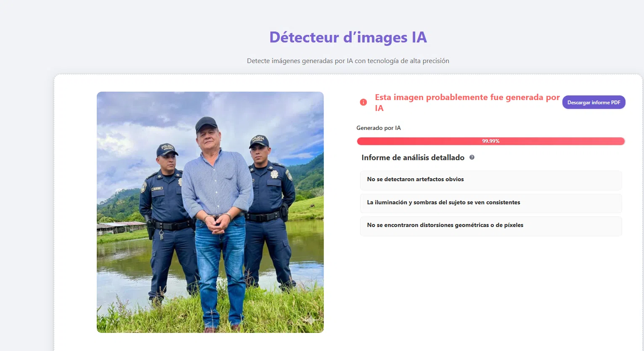Click the right police officer's badge in photo
The width and height of the screenshot is (644, 351).
pos(274,174)
